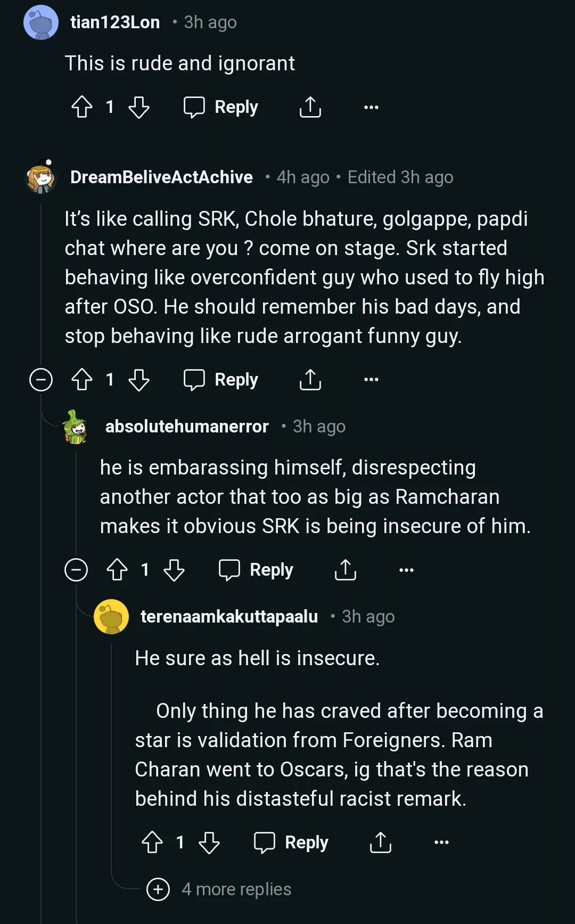
Task: Collapse DreamBeliveActAchive's comment thread
Action: (41, 380)
